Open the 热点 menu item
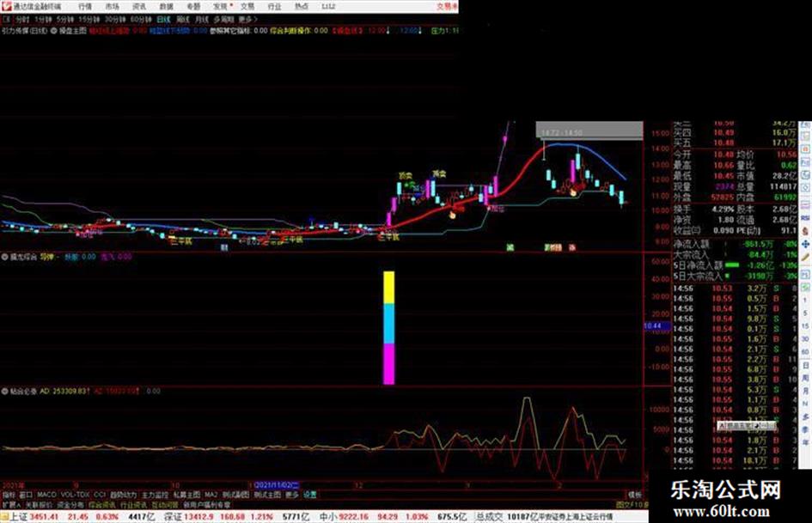This screenshot has height=523, width=812. [302, 6]
